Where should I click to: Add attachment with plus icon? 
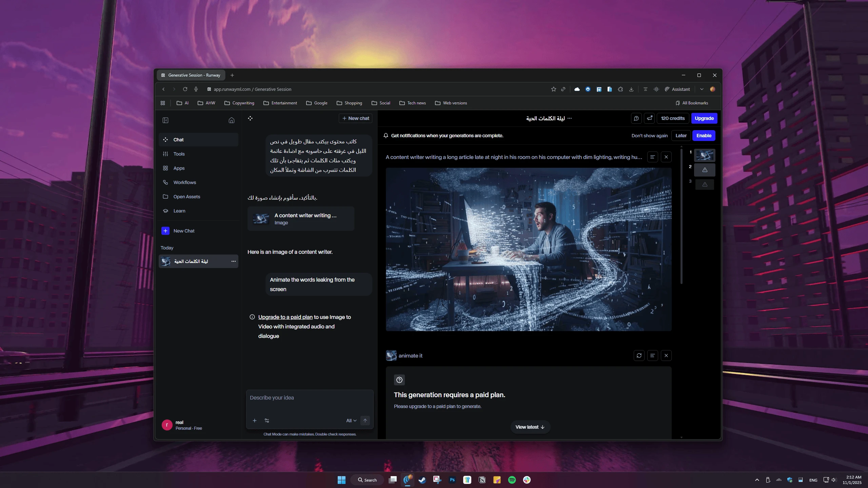(x=255, y=421)
